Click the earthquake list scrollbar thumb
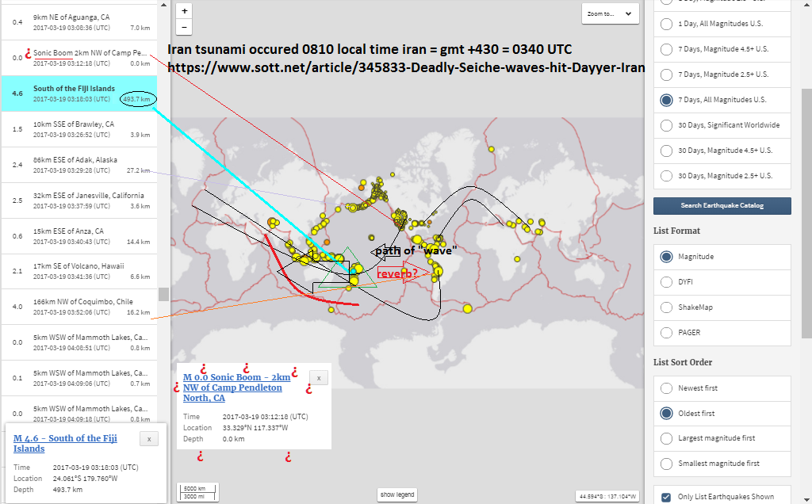812x504 pixels. click(x=163, y=295)
